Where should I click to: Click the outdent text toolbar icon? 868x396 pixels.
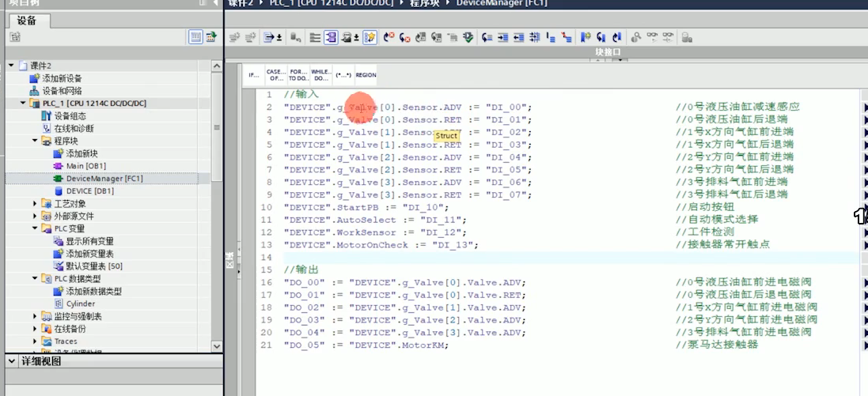coord(518,37)
